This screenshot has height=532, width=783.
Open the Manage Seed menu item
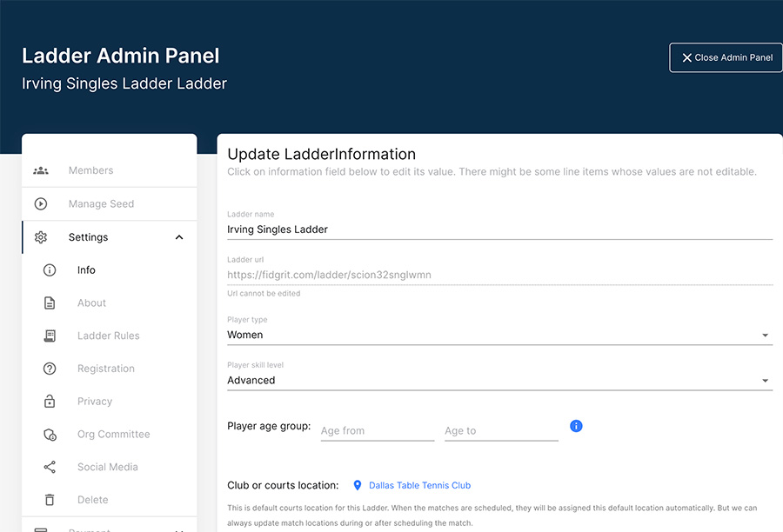click(101, 204)
